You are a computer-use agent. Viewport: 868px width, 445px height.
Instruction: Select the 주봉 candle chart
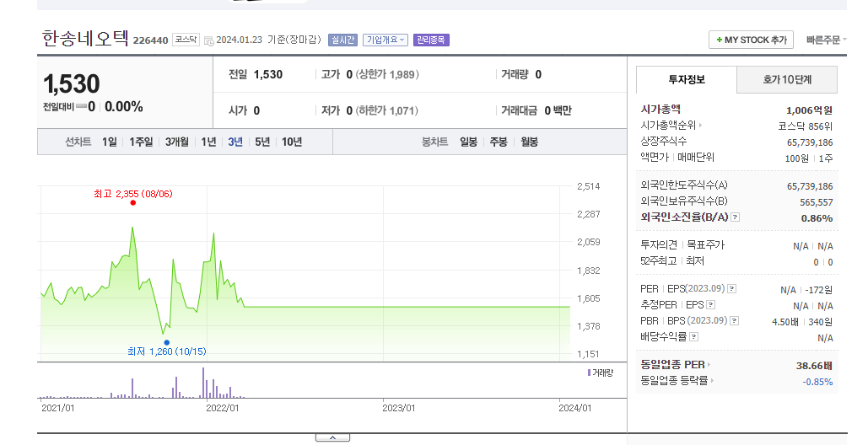(x=499, y=142)
